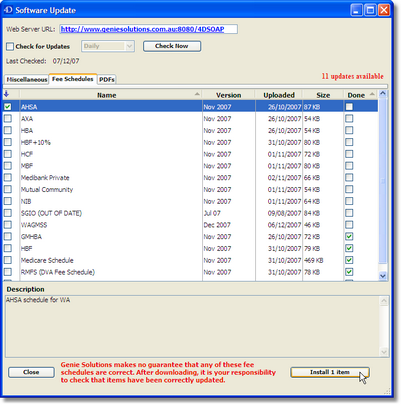Toggle the Done checkbox for HBF row

[x=349, y=248]
